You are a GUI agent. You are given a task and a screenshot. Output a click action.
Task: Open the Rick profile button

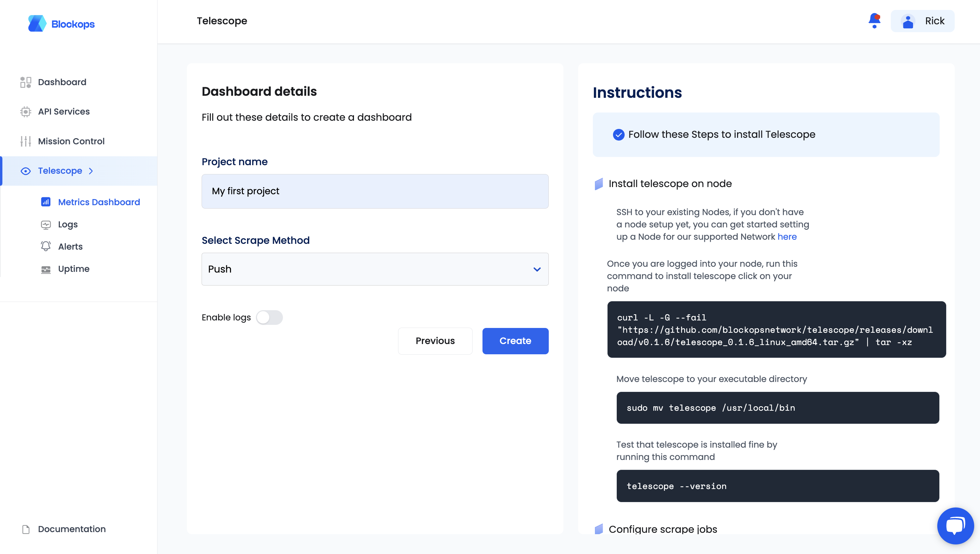pyautogui.click(x=923, y=21)
